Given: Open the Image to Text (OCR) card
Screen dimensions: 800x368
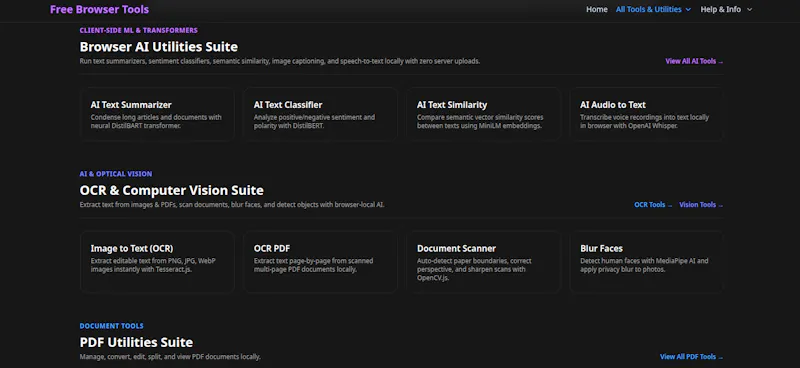Looking at the screenshot, I should (x=157, y=262).
